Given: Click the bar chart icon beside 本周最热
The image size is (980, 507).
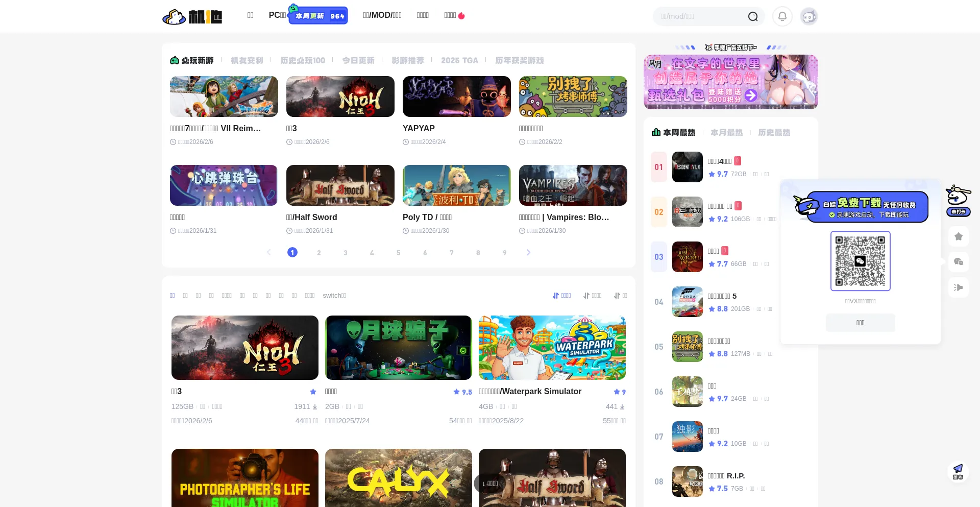Looking at the screenshot, I should (656, 132).
